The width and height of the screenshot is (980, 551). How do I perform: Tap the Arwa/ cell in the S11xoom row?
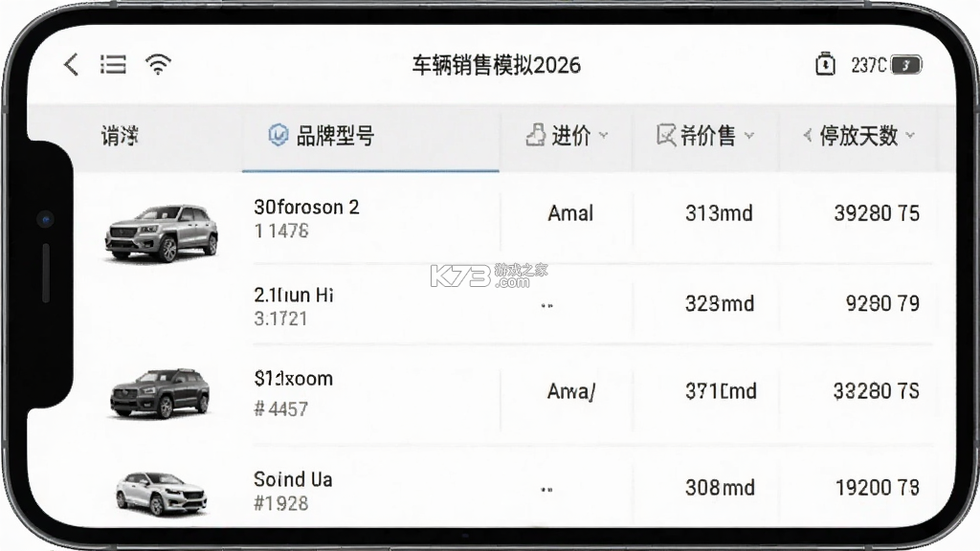[571, 391]
